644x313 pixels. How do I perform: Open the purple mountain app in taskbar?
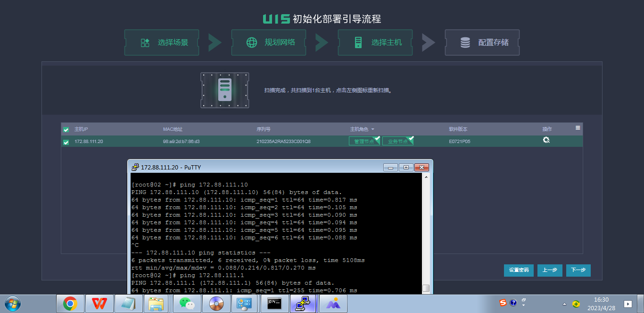333,304
